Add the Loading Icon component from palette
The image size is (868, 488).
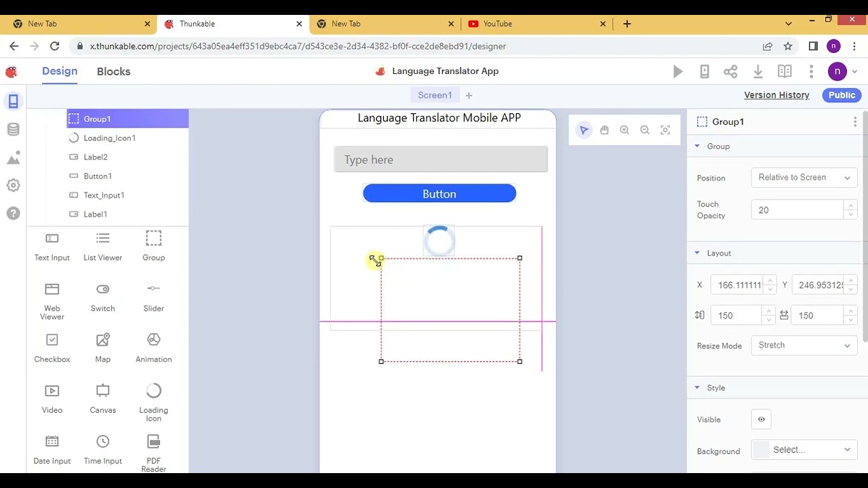click(x=154, y=403)
